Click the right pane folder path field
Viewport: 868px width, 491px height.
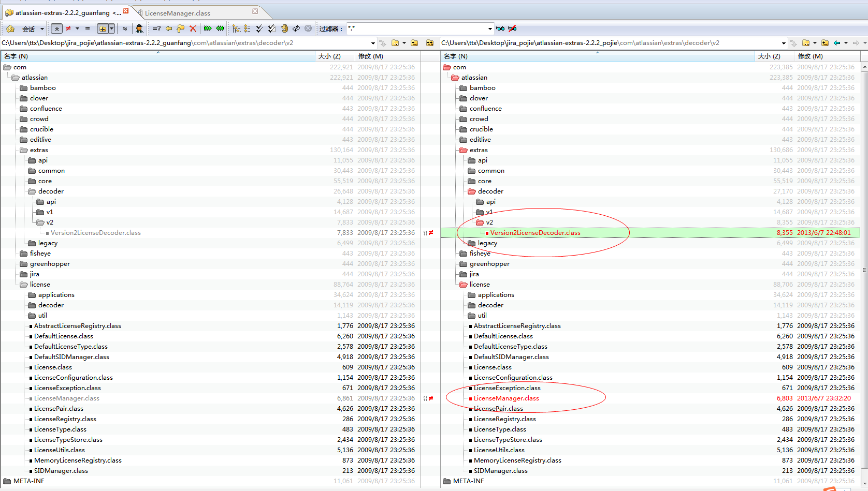tap(610, 43)
